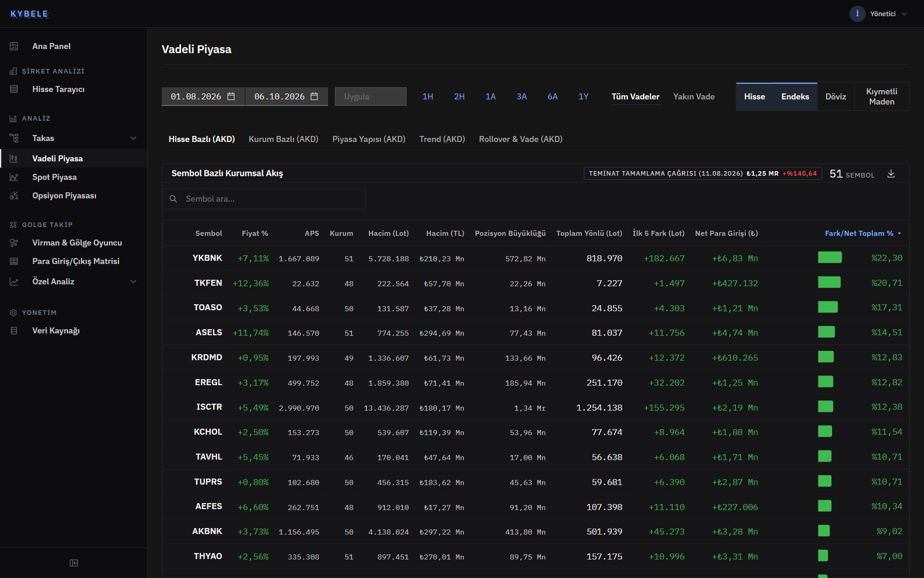Sort by Fark/Net Toplam % column
The image size is (924, 578).
coord(863,234)
